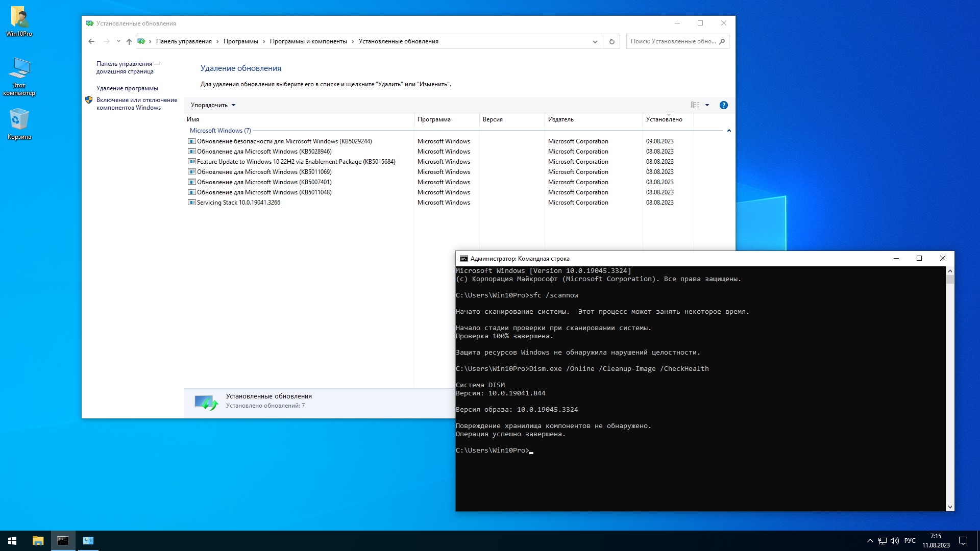Screen dimensions: 980x551
Task: Select the Корзина recycle bin icon
Action: (19, 123)
